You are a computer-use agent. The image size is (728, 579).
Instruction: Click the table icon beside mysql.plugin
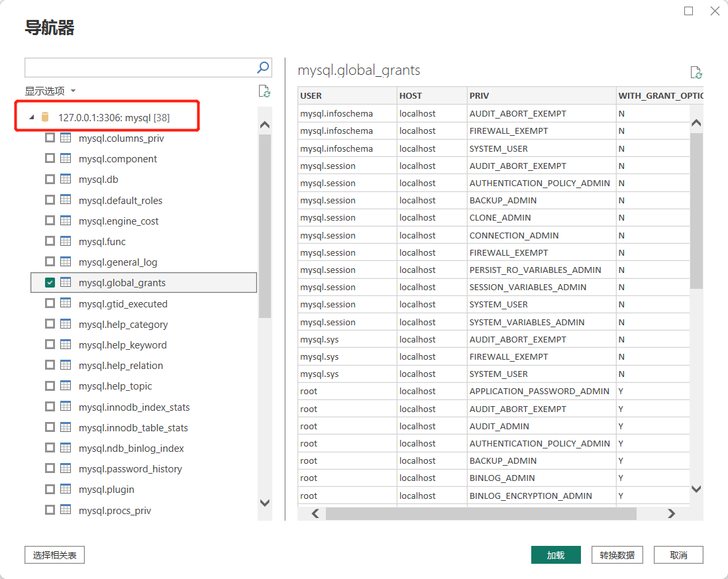tap(66, 490)
